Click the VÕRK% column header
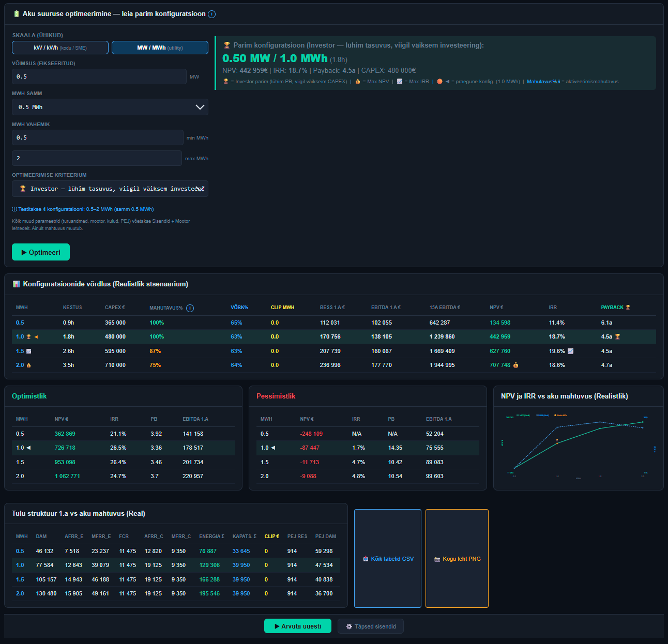The image size is (668, 644). click(239, 308)
